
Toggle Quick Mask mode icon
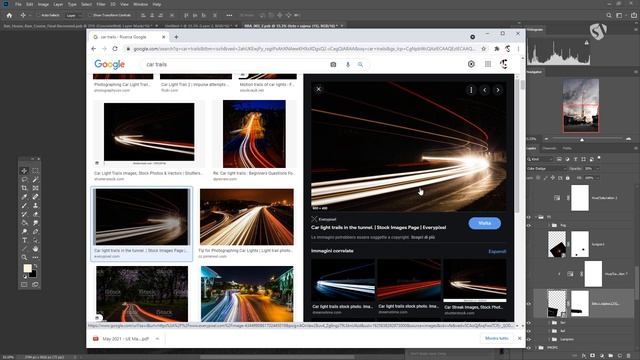click(24, 284)
